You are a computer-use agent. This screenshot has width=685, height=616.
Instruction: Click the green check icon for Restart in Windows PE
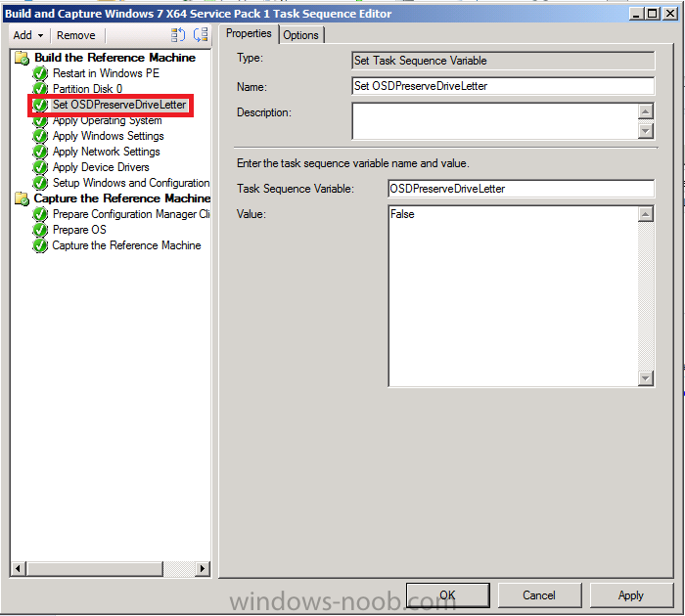[x=40, y=73]
